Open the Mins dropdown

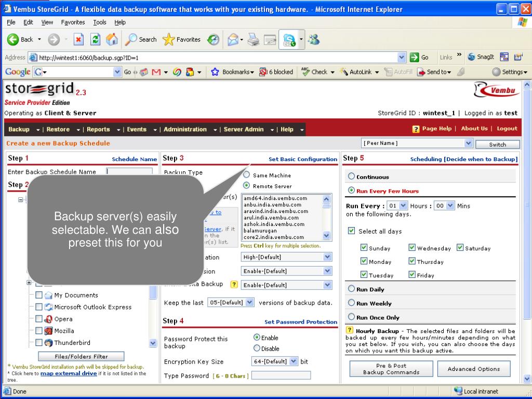tap(444, 206)
